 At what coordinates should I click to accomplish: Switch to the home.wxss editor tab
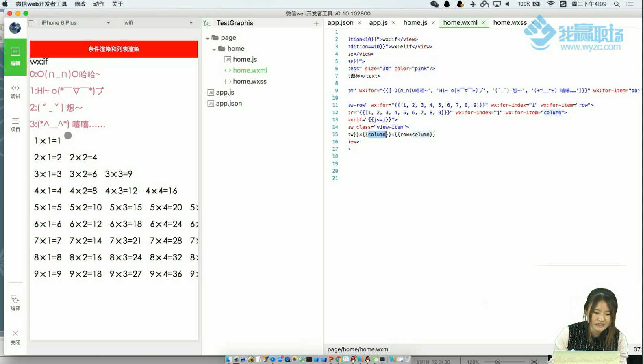(510, 22)
